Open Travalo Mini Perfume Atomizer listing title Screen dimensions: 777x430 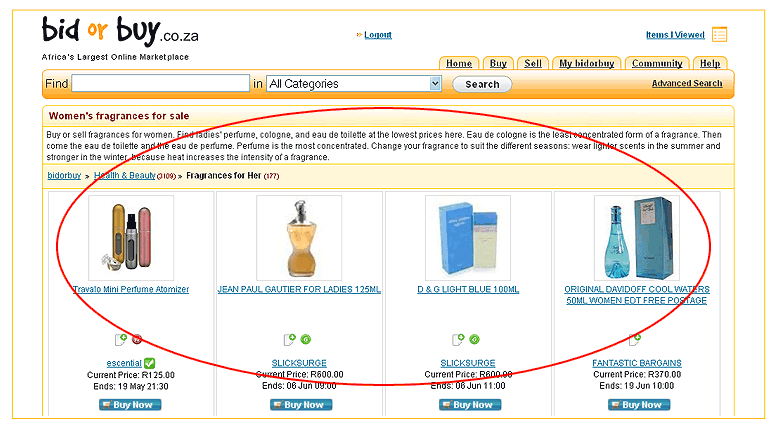click(x=131, y=289)
